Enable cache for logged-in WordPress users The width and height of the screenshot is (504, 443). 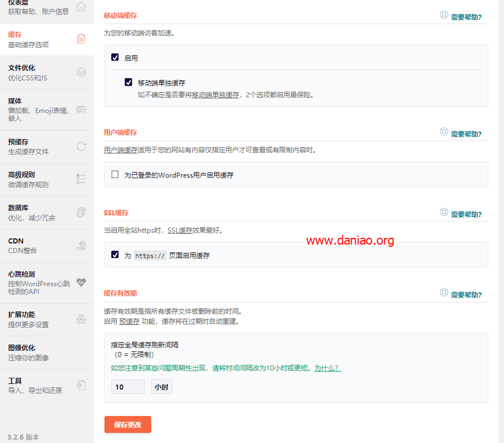pos(115,174)
